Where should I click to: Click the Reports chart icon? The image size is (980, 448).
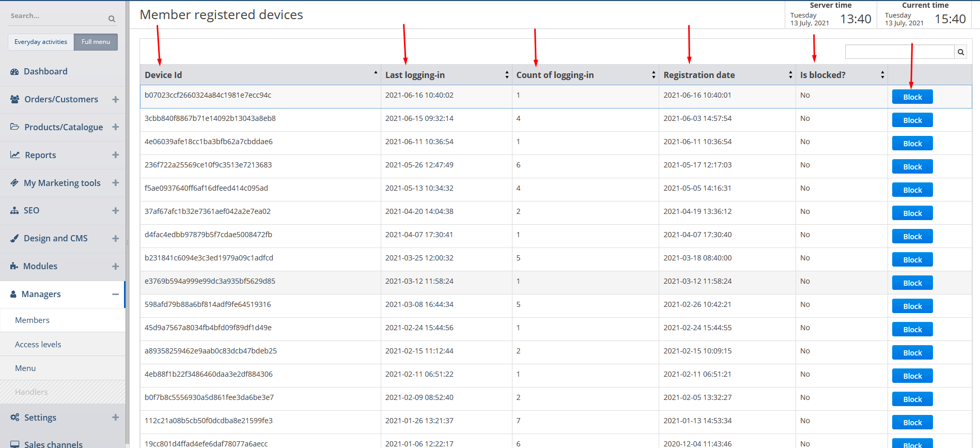point(15,155)
